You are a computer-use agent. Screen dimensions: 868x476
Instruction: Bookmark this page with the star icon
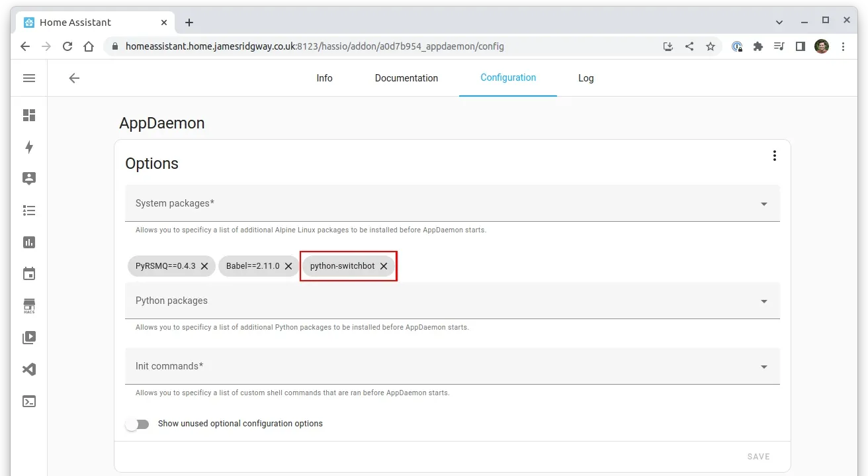tap(711, 46)
